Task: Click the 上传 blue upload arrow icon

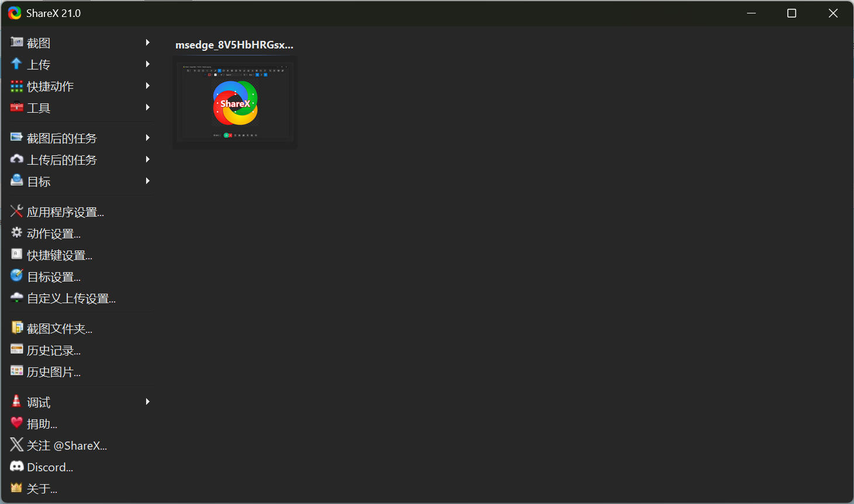Action: (x=17, y=64)
